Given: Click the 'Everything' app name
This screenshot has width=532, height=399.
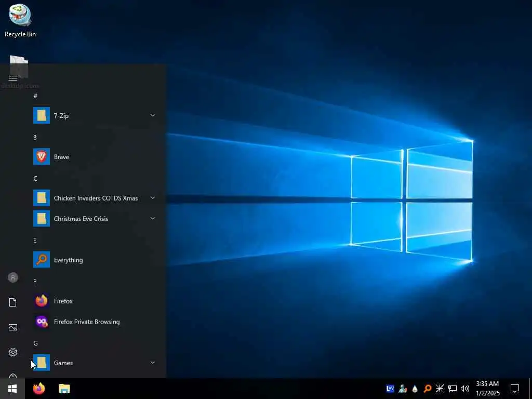Looking at the screenshot, I should point(68,260).
